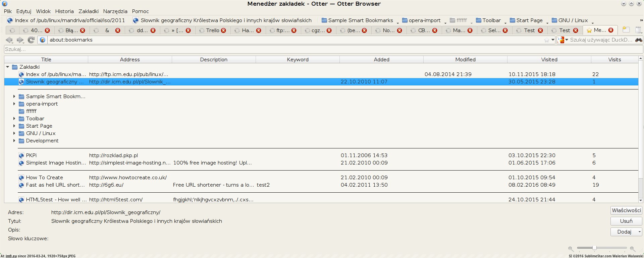
Task: Expand the Development folder in the tree
Action: (x=14, y=141)
